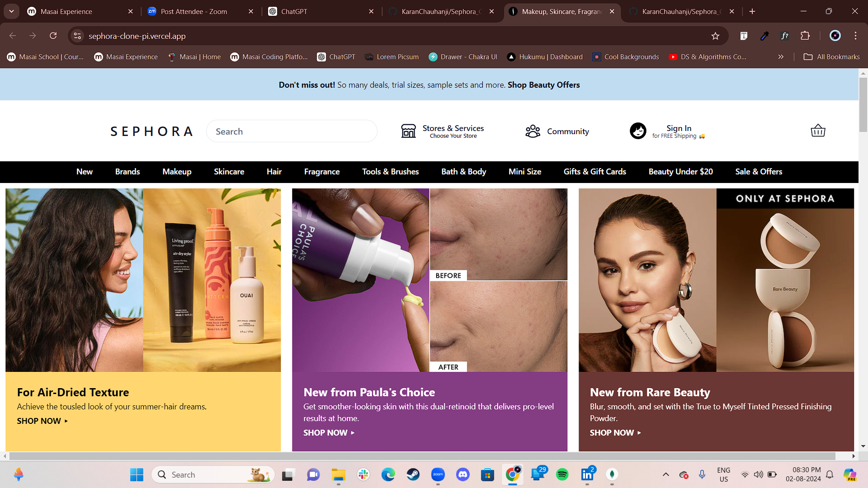Reload the page
The width and height of the screenshot is (868, 488).
pos(53,36)
